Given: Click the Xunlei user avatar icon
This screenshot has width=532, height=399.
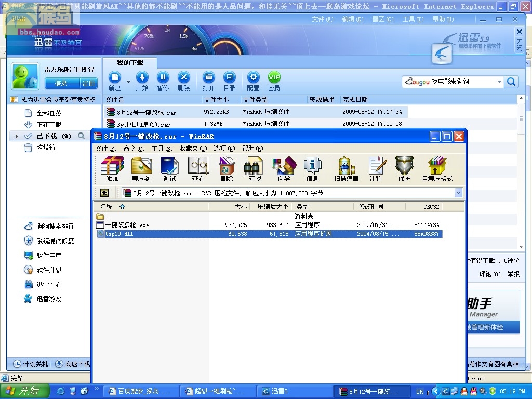Looking at the screenshot, I should [25, 76].
